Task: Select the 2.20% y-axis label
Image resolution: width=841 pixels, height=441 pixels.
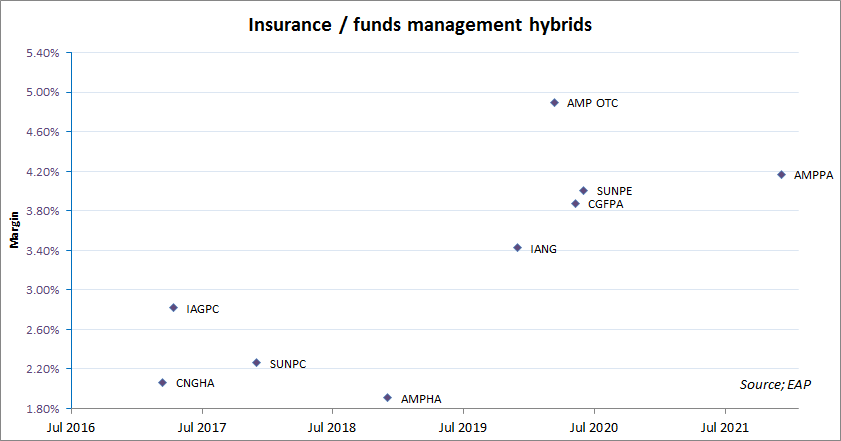Action: click(43, 369)
